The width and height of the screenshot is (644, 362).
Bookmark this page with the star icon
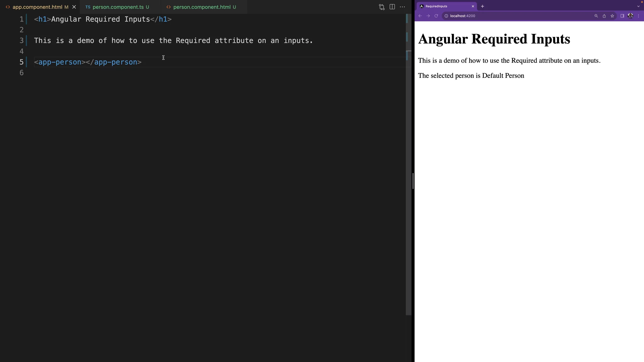coord(612,16)
